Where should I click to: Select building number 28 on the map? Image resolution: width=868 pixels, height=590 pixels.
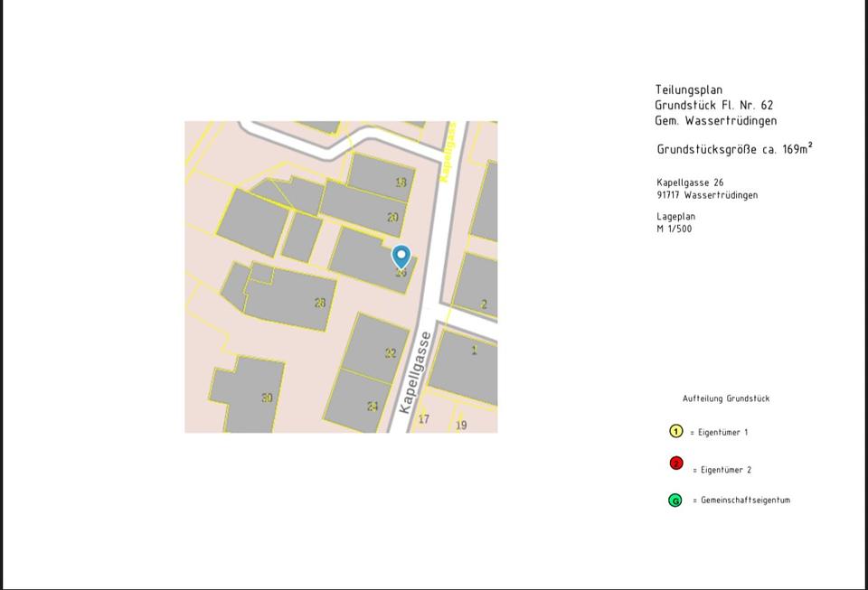coord(319,303)
